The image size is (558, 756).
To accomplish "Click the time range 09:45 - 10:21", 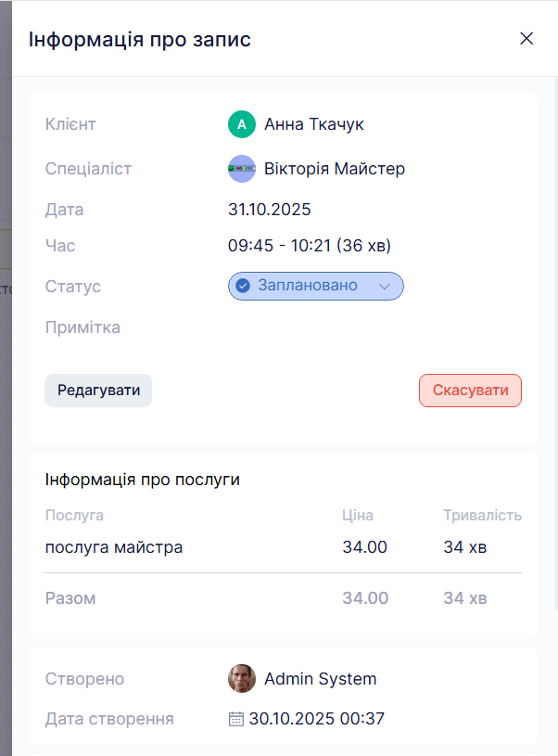I will point(310,246).
